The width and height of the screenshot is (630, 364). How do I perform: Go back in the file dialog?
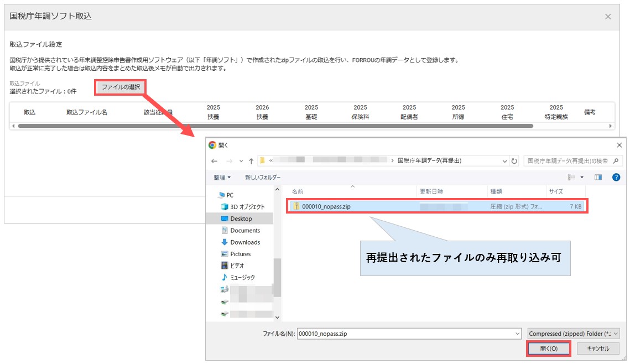pos(214,161)
